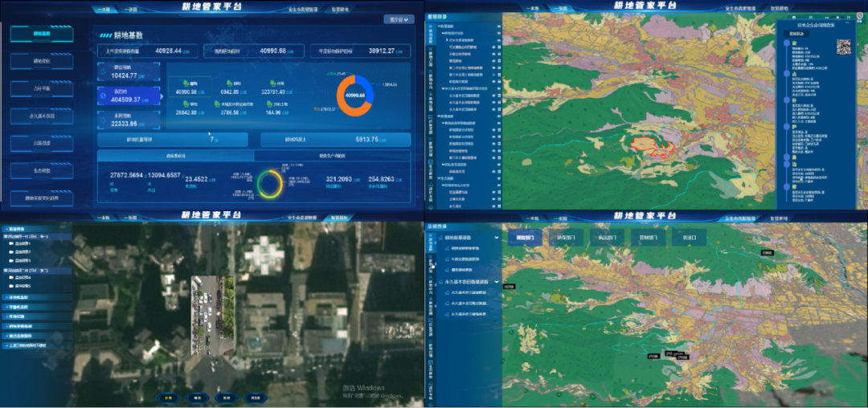The height and width of the screenshot is (408, 868).
Task: Show the 第二次全国土地调查数据 layer via eye icon
Action: [493, 68]
